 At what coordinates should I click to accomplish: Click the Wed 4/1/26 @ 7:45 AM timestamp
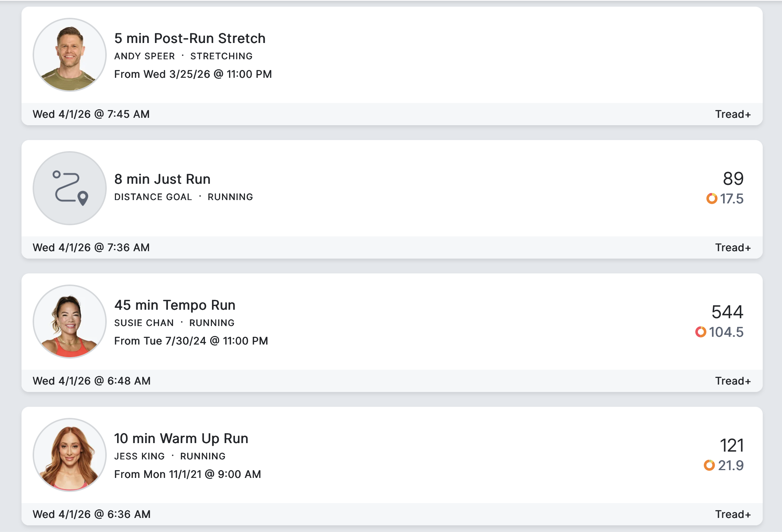coord(91,114)
